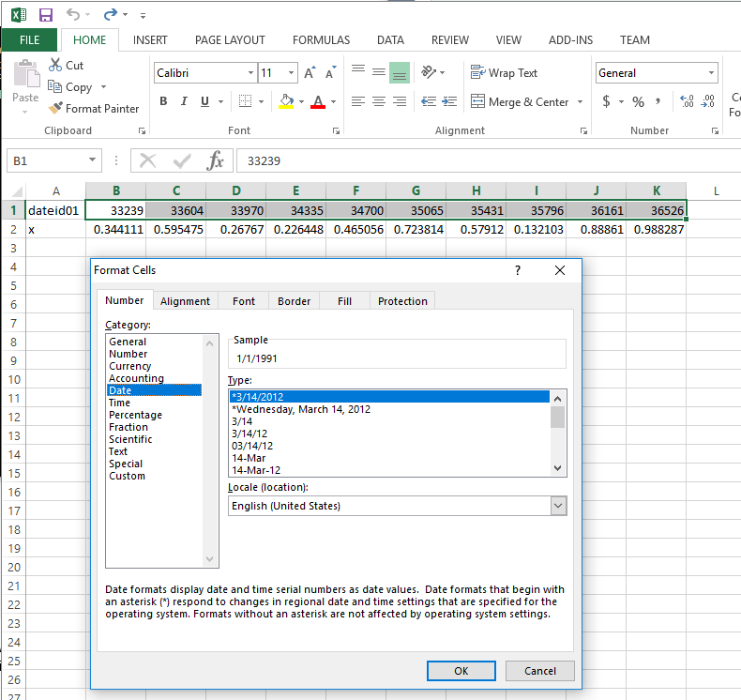Open the Calibri font name dropdown
This screenshot has width=741, height=700.
pyautogui.click(x=251, y=73)
